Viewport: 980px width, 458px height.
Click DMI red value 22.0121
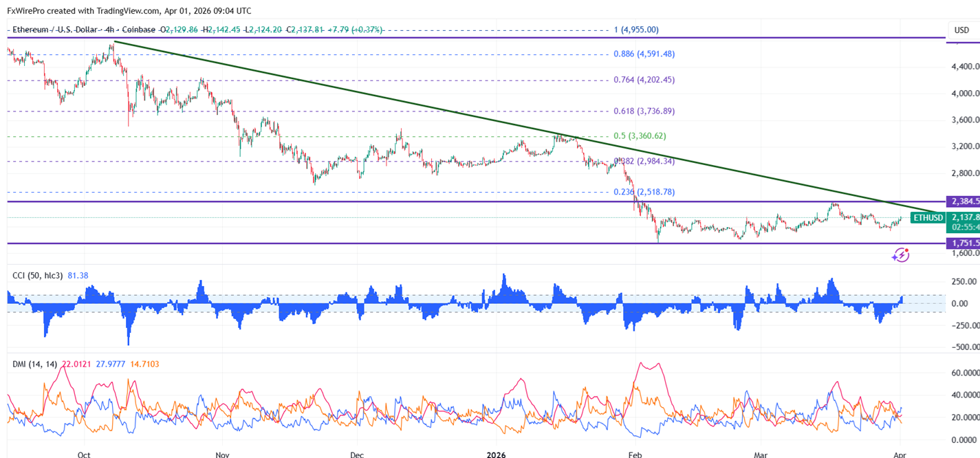point(76,364)
